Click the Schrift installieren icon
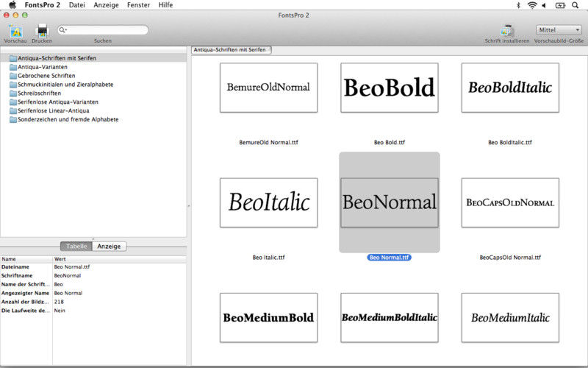588x368 pixels. 507,30
